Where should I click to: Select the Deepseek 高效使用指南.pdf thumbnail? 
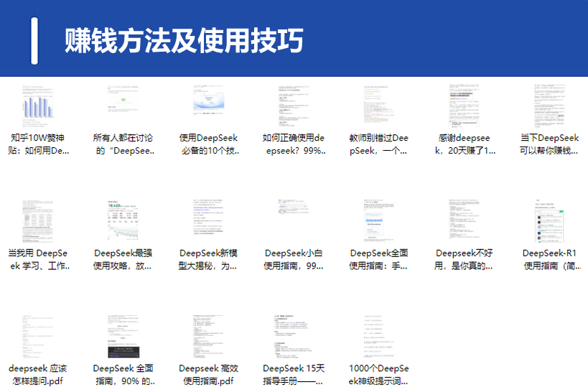tap(208, 337)
